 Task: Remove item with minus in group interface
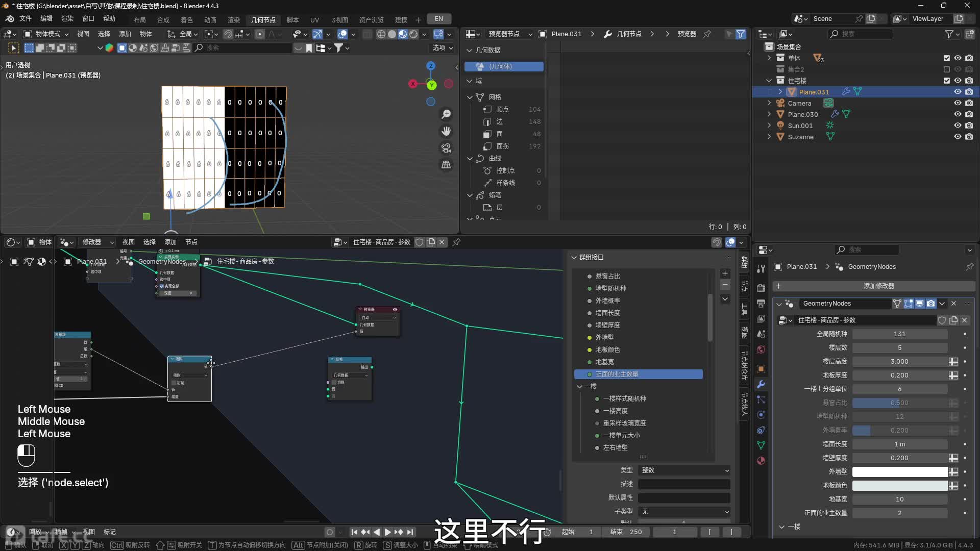[725, 285]
